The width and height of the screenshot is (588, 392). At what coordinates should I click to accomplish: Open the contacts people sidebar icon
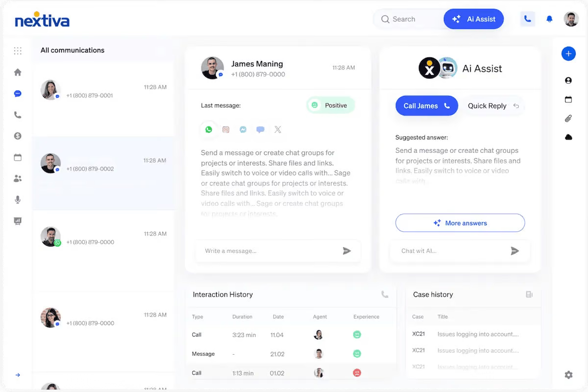[18, 179]
